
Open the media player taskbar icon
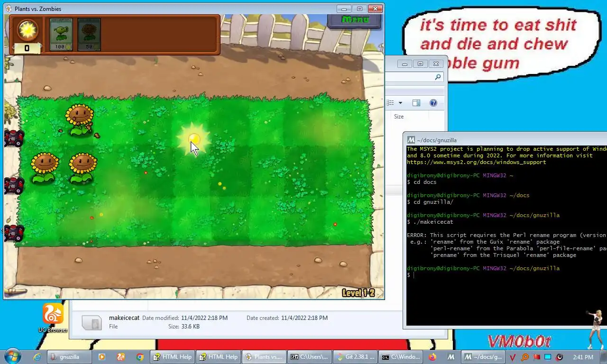point(101,357)
